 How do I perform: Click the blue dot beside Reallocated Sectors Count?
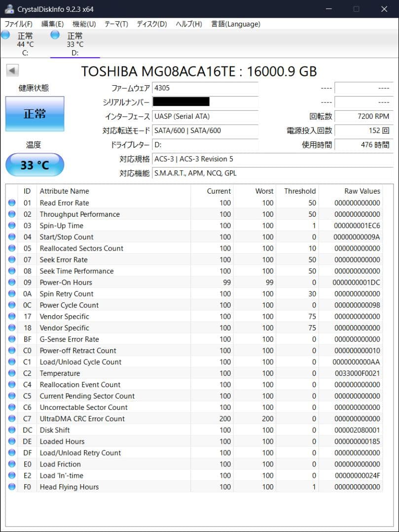pyautogui.click(x=11, y=248)
